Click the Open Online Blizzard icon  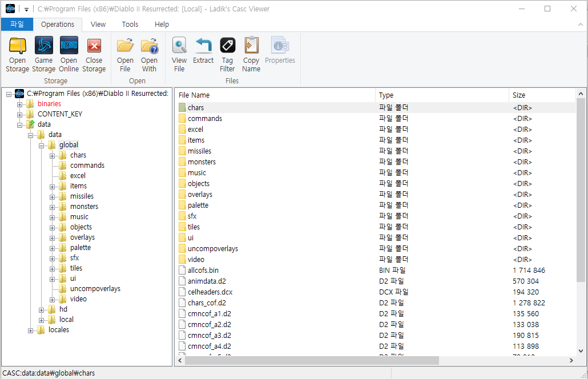[x=69, y=46]
